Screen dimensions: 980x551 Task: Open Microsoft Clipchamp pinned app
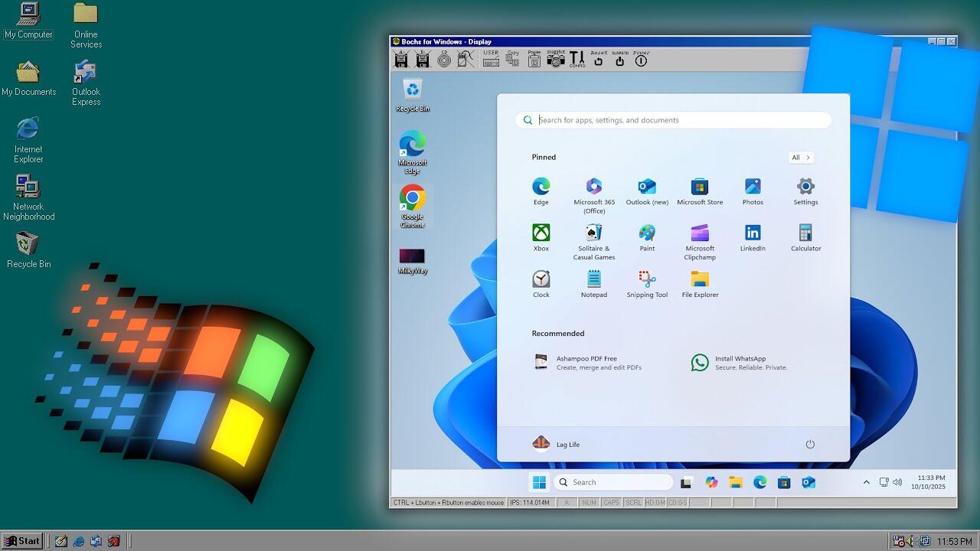tap(700, 242)
